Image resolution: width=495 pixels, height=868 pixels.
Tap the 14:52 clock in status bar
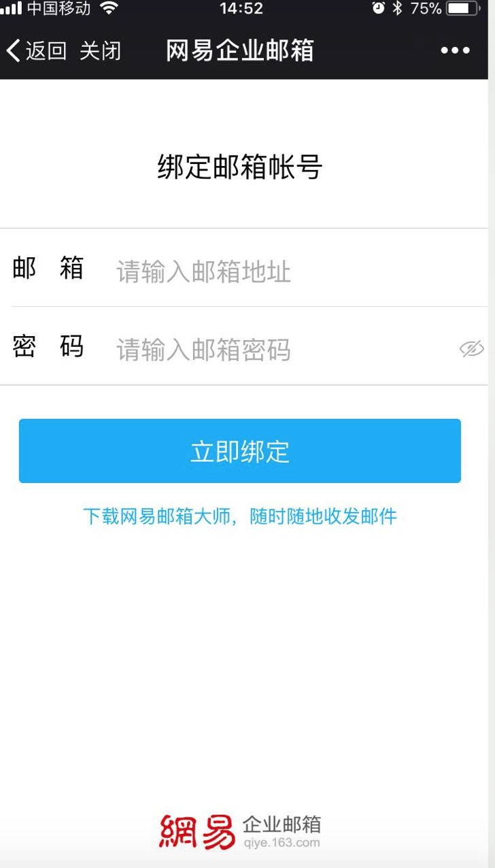click(x=241, y=9)
